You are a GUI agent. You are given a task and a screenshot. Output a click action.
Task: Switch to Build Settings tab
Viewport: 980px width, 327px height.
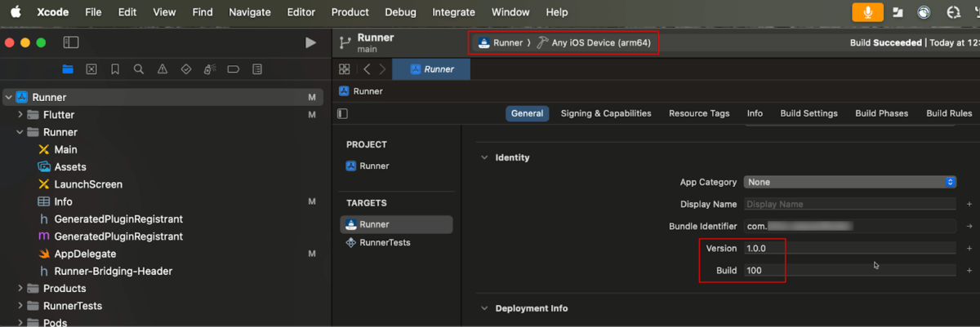[x=808, y=113]
